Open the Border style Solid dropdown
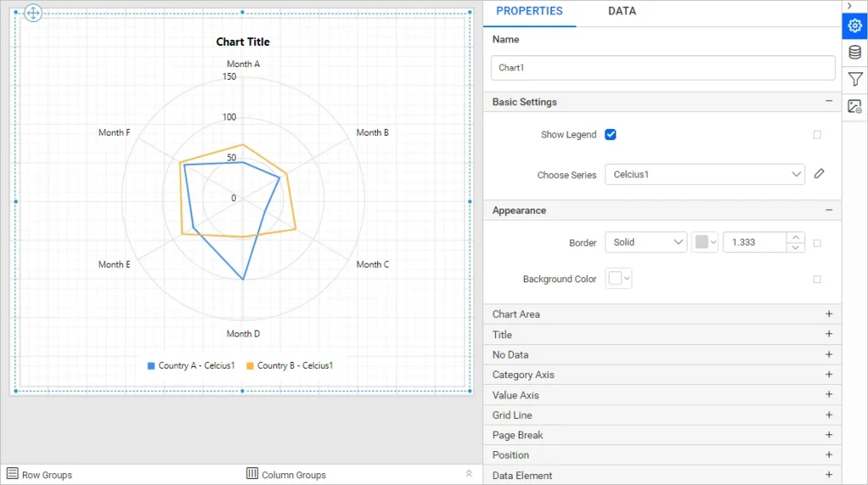Screen dimensions: 868x485 pos(646,242)
